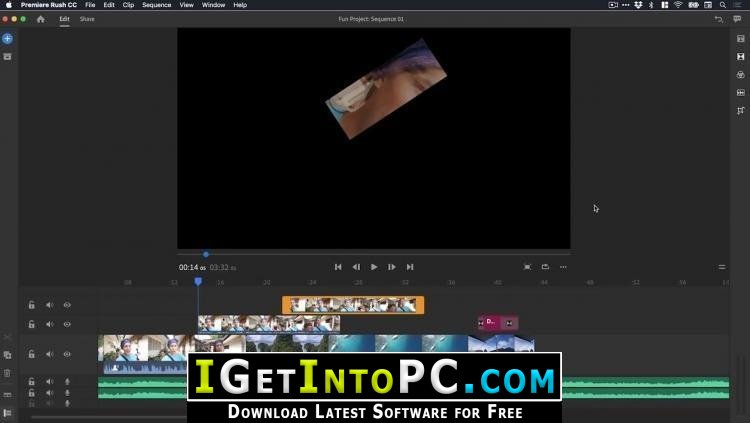Toggle visibility eye of top video track
This screenshot has width=750, height=423.
pos(67,305)
